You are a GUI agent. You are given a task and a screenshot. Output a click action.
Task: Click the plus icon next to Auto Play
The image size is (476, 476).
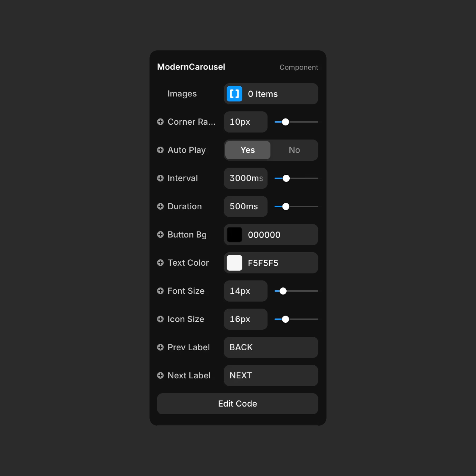coord(160,150)
